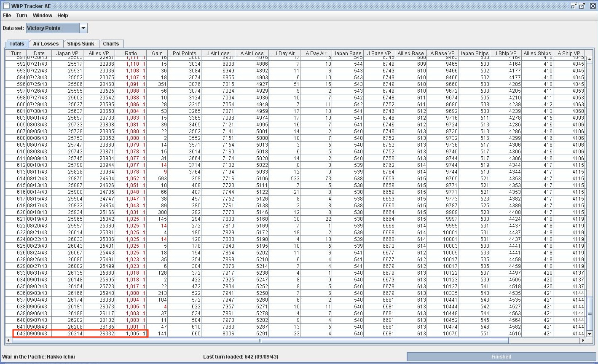Select the ratio cell 1,052 : 1
Image resolution: width=598 pixels, height=364 pixels.
tap(131, 179)
